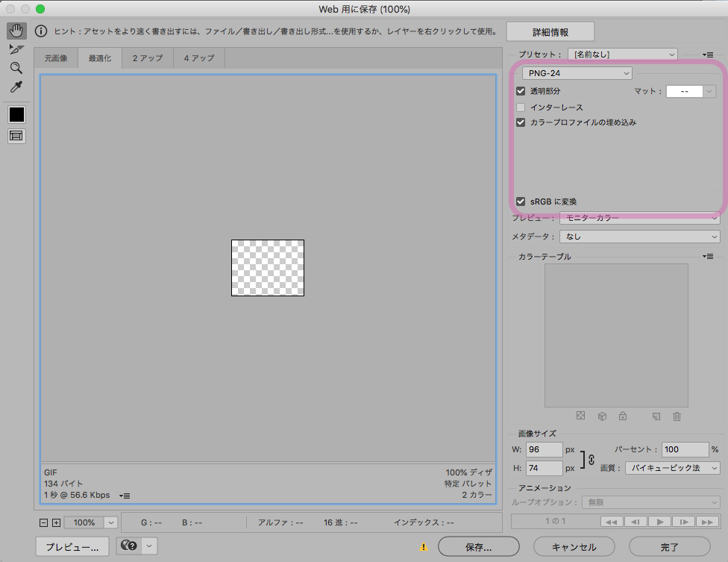Open the マット dropdown arrow
Image resolution: width=728 pixels, height=562 pixels.
709,92
